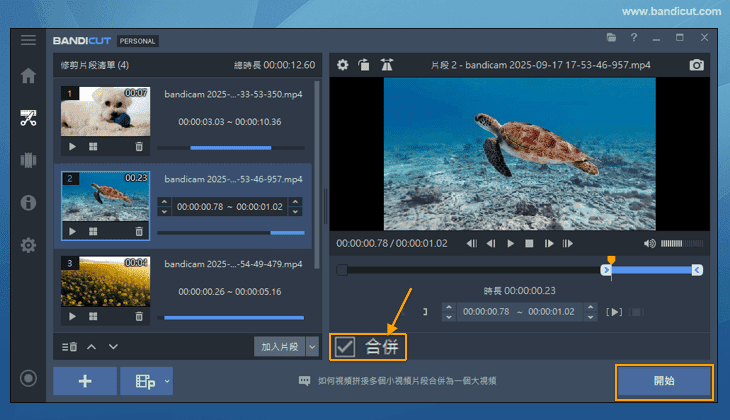Add a file with plus button
Viewport: 730px width, 420px height.
85,381
